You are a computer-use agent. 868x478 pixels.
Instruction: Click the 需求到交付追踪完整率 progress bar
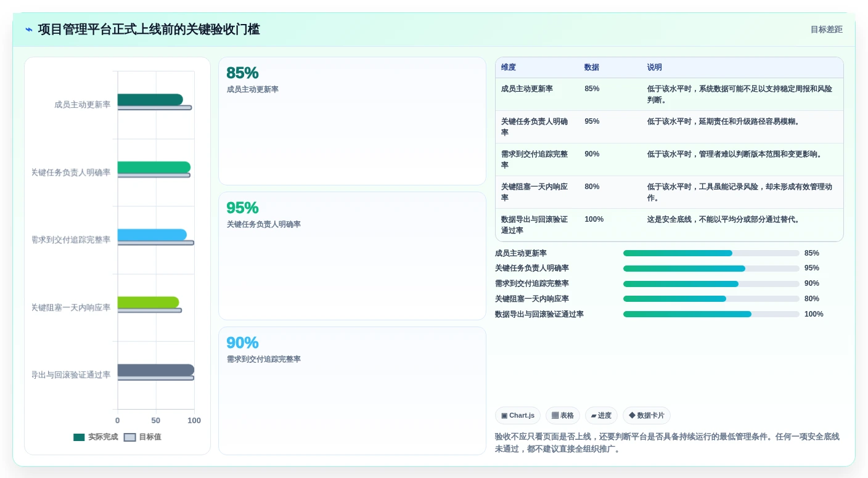coord(711,284)
